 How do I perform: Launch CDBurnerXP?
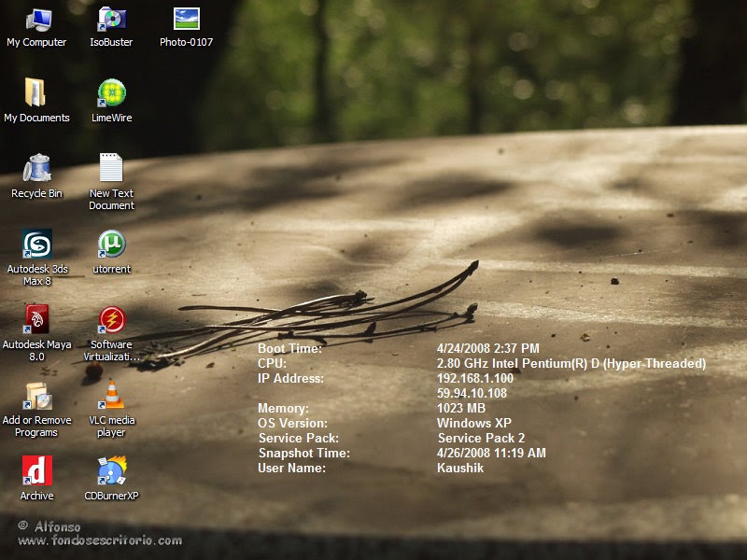tap(110, 469)
